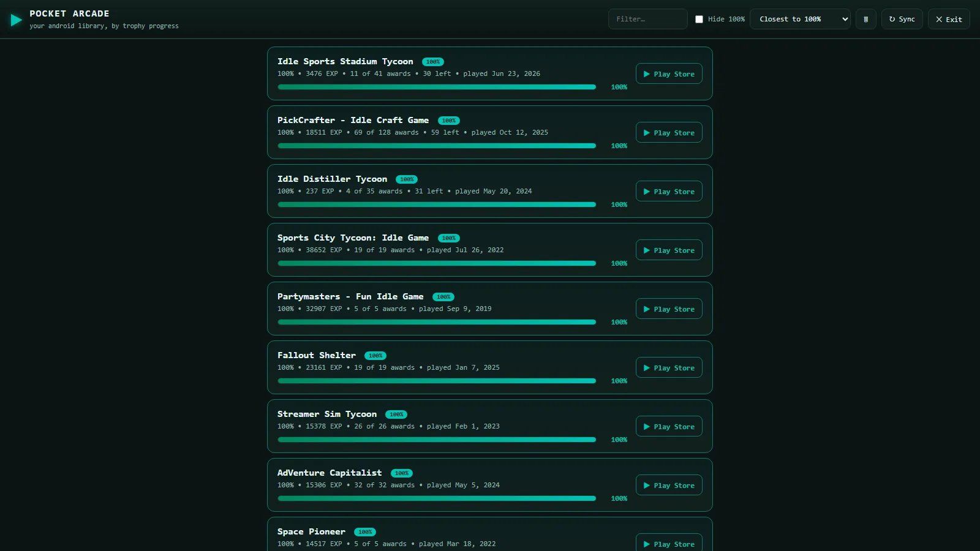Viewport: 980px width, 551px height.
Task: Select the Partymasters - Fun Idle Game title
Action: point(350,296)
